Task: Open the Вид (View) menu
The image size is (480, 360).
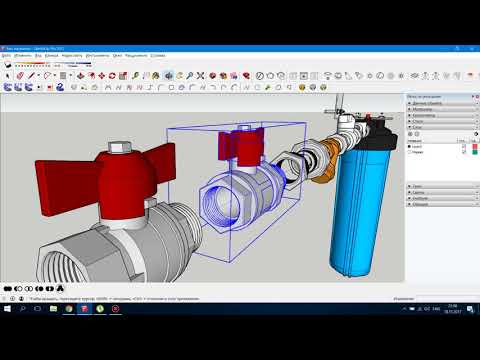Action: click(38, 55)
